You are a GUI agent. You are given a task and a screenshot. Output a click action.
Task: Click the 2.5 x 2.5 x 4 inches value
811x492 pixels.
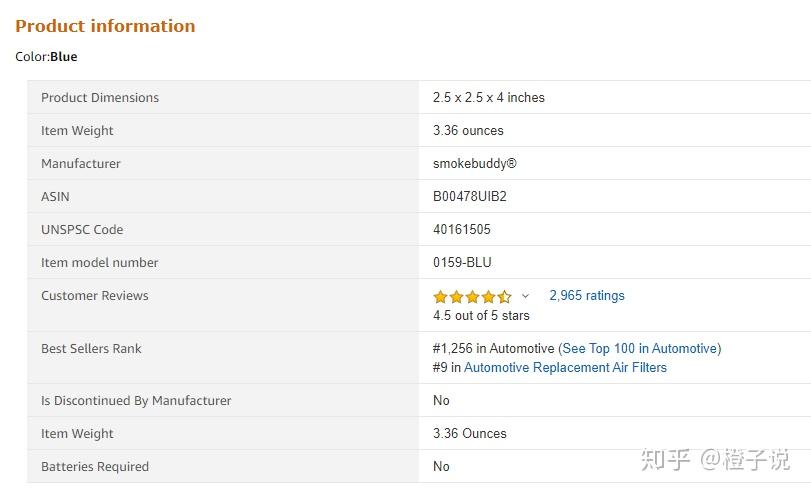[x=488, y=97]
